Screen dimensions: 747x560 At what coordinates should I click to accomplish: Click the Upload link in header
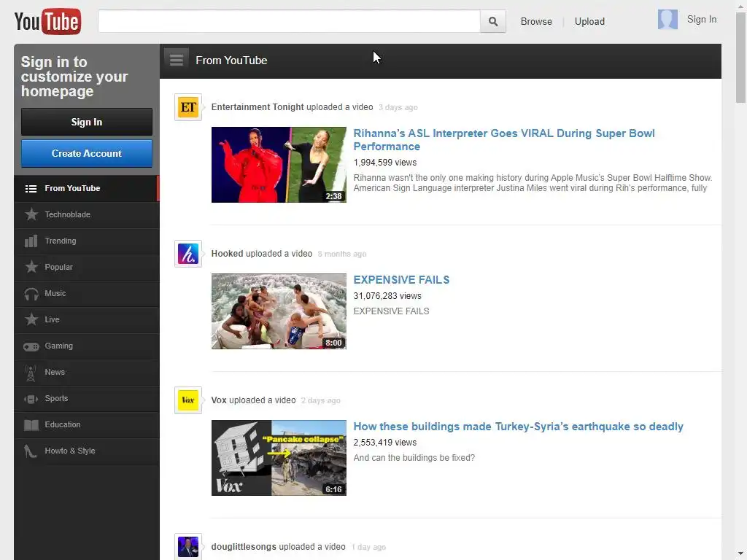pyautogui.click(x=589, y=21)
